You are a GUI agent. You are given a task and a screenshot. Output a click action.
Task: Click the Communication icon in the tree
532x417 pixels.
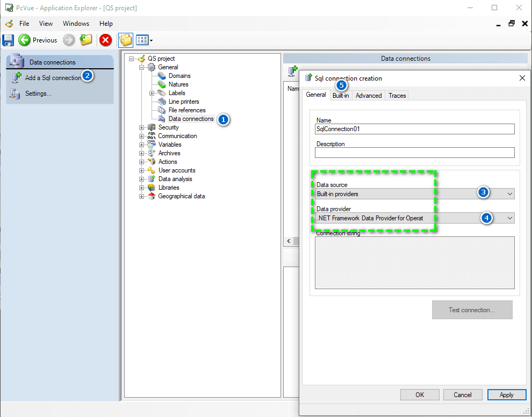point(152,136)
